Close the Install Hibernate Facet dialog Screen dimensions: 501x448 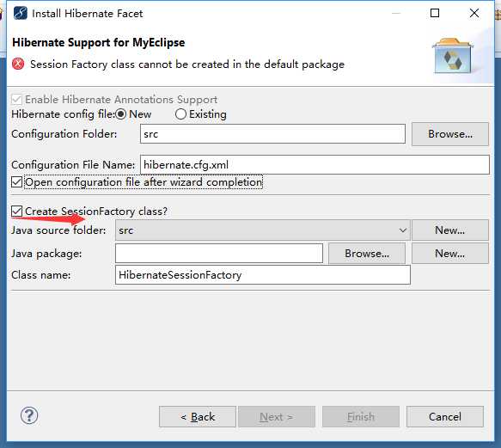(x=474, y=13)
